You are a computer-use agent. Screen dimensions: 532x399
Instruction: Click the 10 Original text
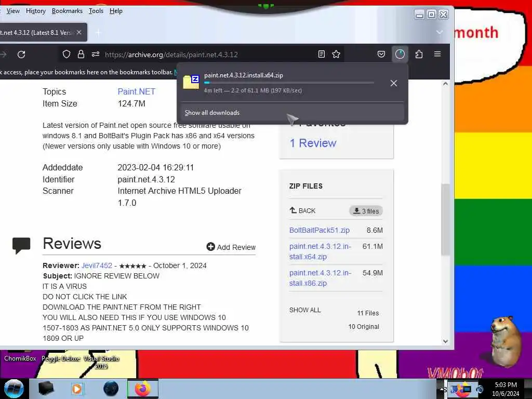point(363,326)
